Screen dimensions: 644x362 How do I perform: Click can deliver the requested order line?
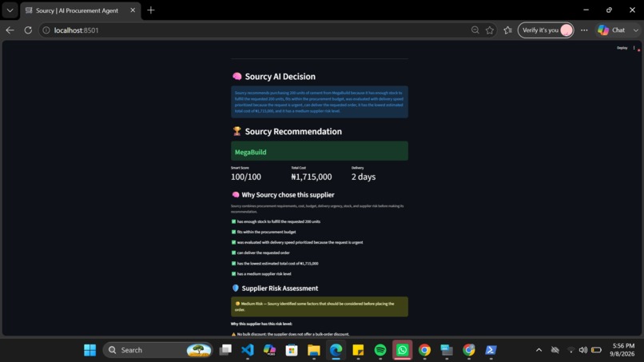(x=260, y=253)
